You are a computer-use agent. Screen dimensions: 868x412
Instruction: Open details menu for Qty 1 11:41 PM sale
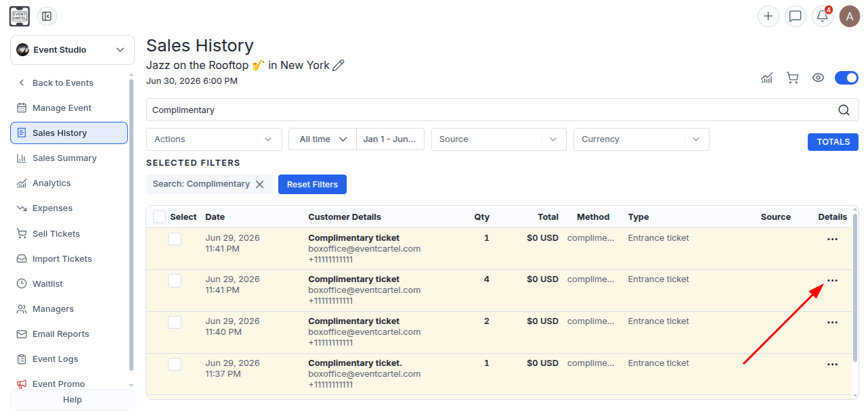pos(832,239)
